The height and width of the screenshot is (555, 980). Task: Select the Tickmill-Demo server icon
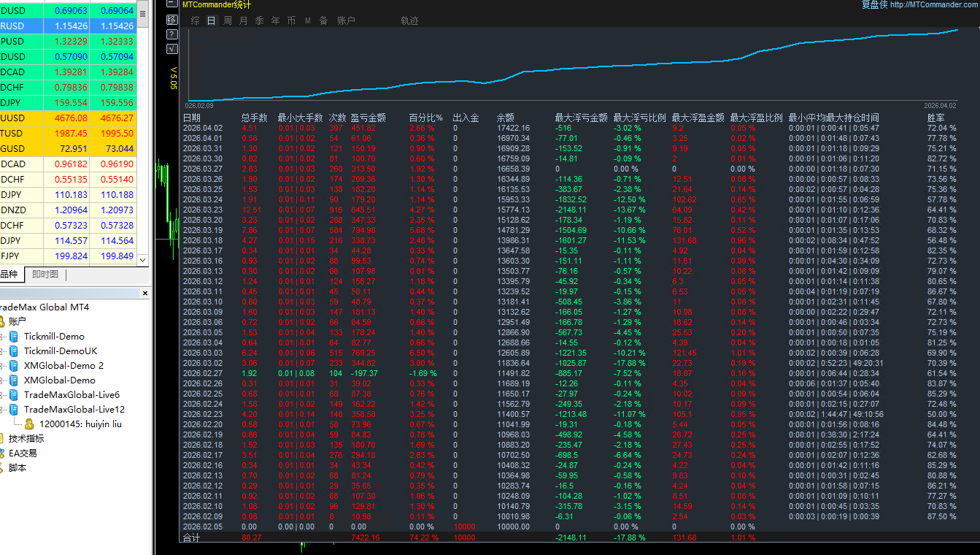pyautogui.click(x=14, y=337)
